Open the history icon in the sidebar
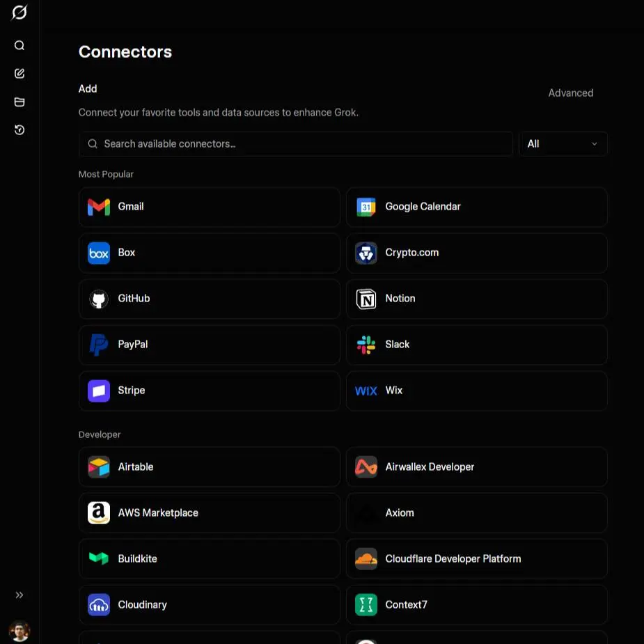Viewport: 644px width, 644px height. click(x=19, y=129)
